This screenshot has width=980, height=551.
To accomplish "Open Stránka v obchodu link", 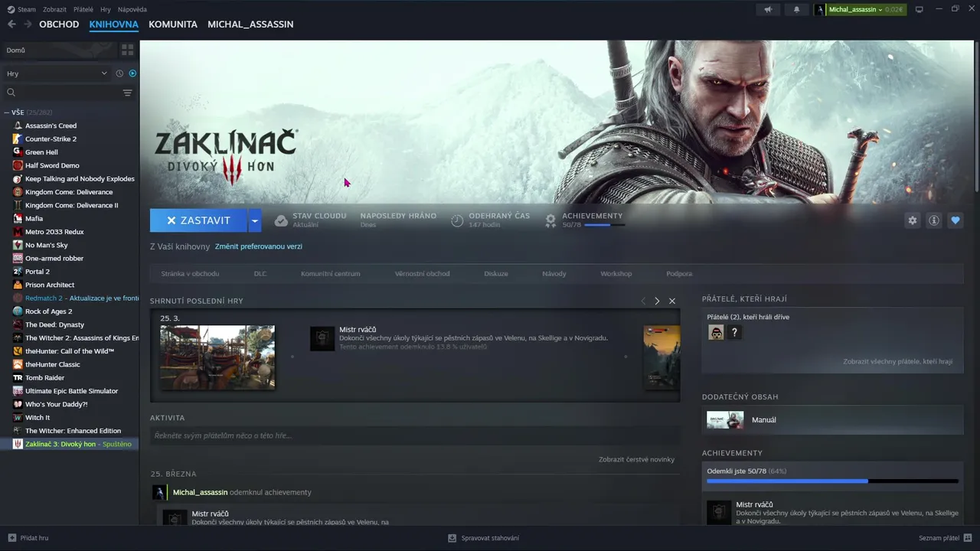I will pos(190,273).
